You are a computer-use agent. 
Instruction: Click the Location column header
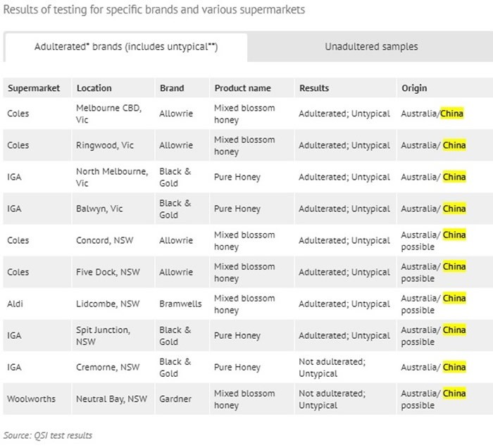(94, 88)
